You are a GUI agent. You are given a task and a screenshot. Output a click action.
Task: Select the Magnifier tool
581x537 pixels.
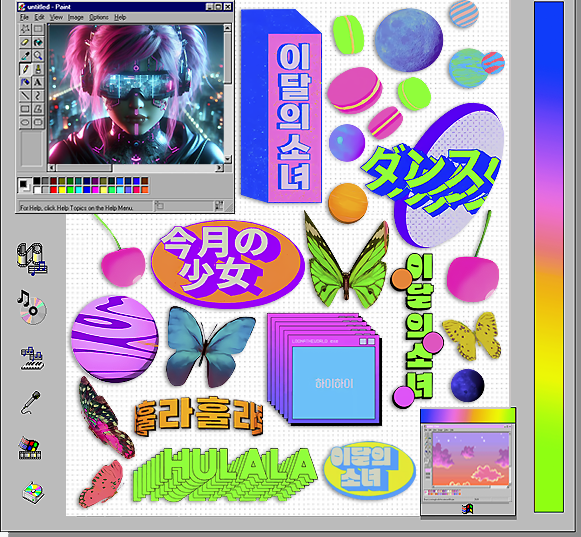(38, 55)
